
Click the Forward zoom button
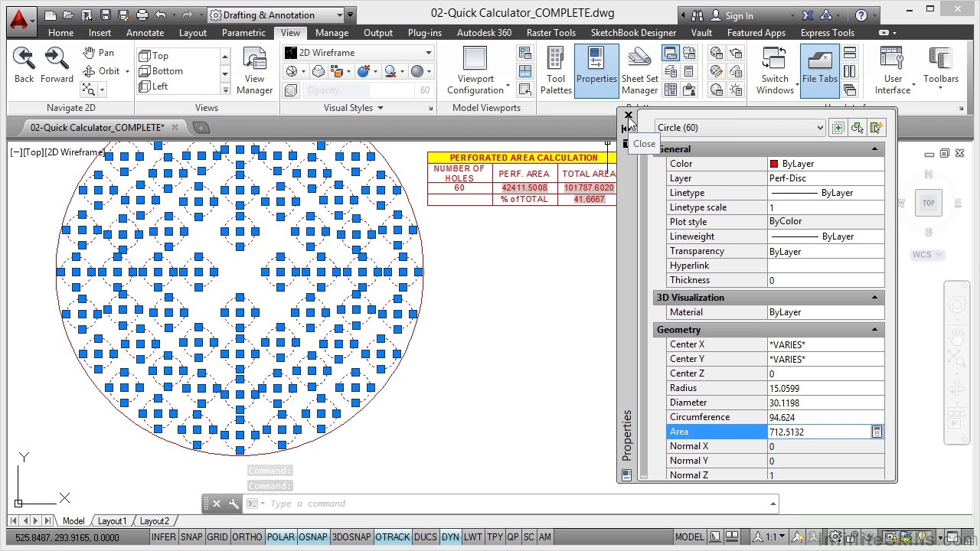[x=57, y=64]
